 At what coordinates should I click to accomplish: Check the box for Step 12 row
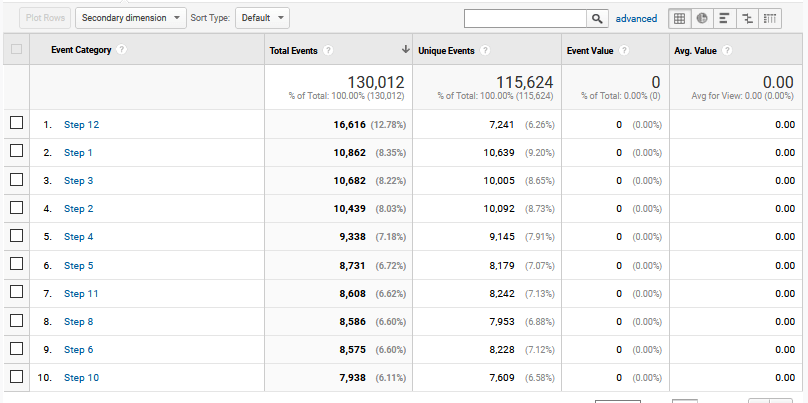(15, 124)
